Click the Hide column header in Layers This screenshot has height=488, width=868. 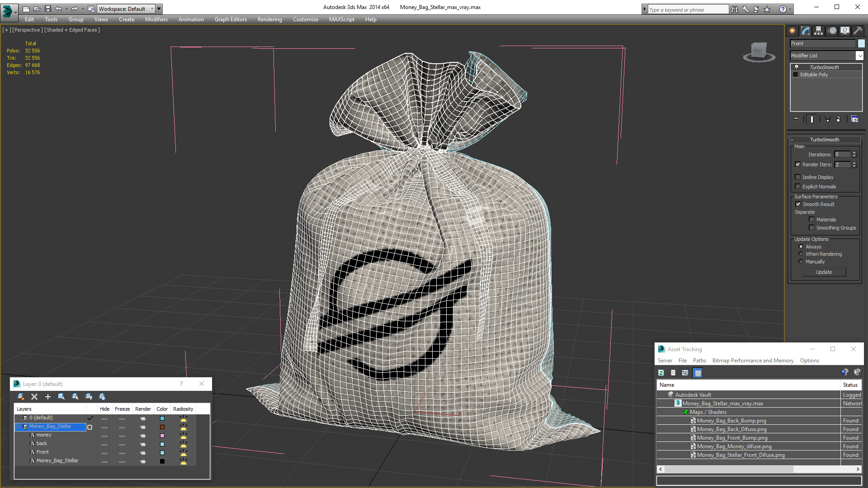point(104,409)
